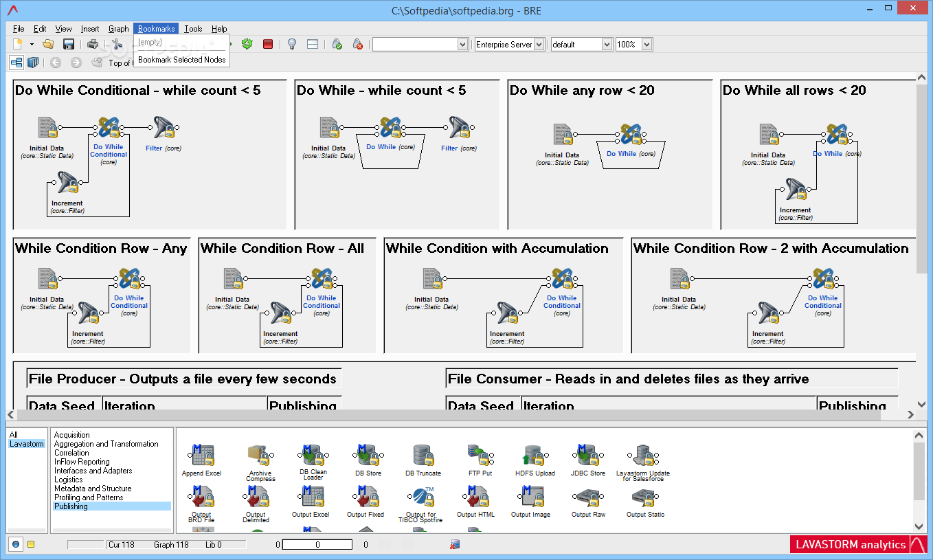Toggle the graph tree view icon

click(16, 63)
